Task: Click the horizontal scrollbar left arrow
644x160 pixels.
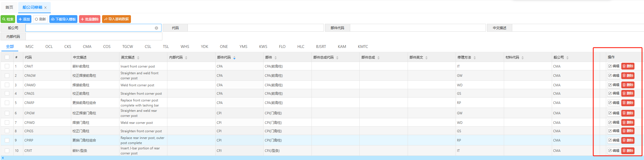Action: [3, 158]
